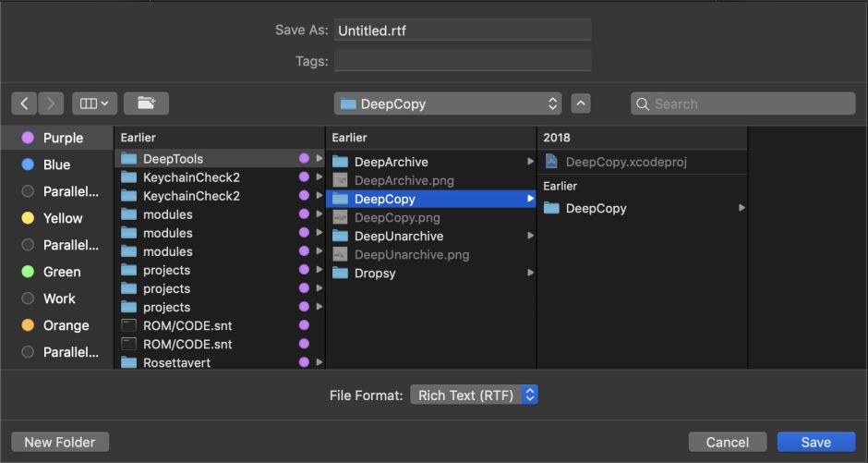Click the new folder toolbar icon
Image resolution: width=868 pixels, height=463 pixels.
click(146, 104)
